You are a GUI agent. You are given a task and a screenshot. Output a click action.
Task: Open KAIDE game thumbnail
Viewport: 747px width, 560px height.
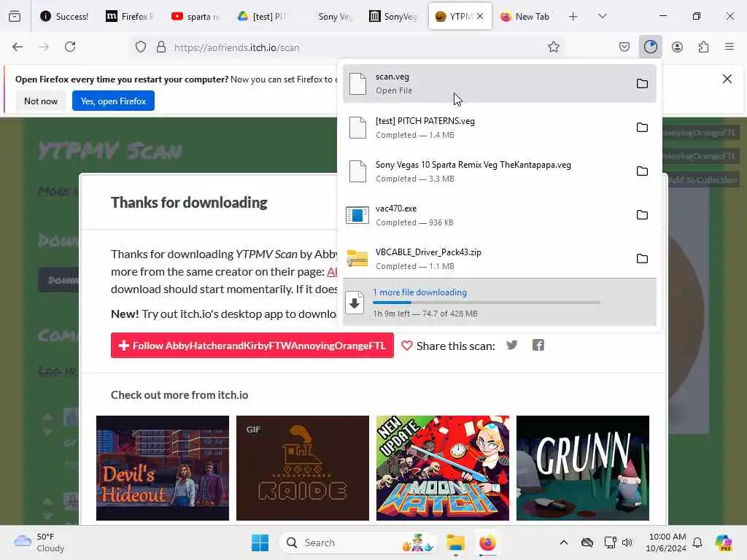coord(303,468)
